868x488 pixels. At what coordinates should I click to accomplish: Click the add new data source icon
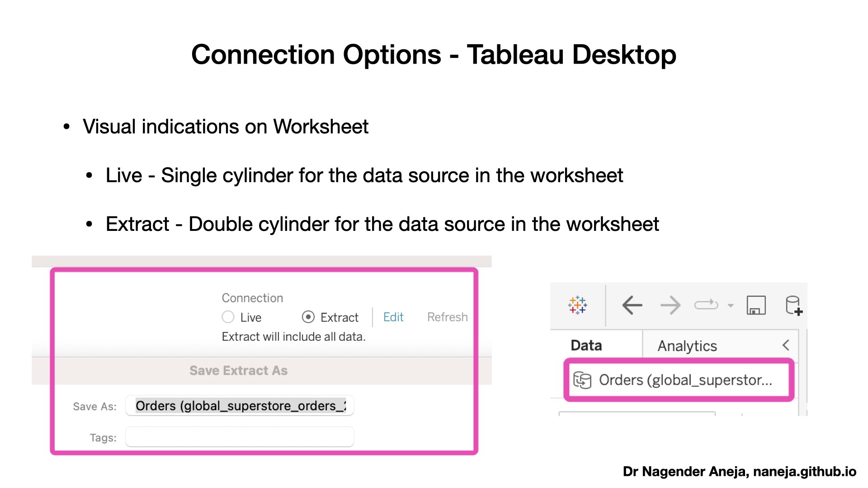click(x=793, y=305)
